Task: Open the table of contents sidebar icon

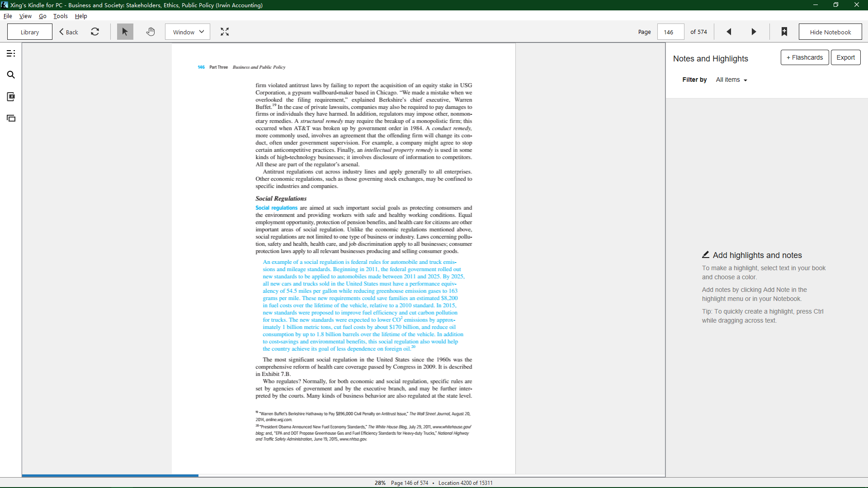Action: (11, 53)
